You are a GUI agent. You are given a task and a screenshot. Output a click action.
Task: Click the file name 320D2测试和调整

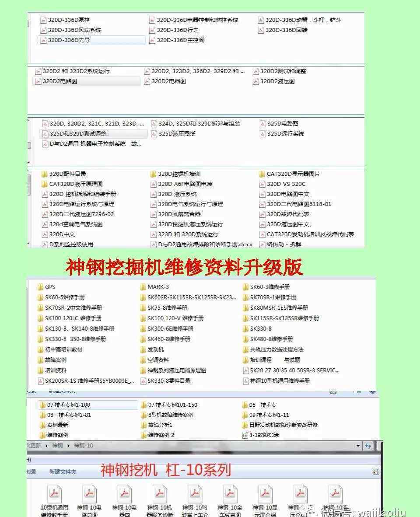click(283, 71)
